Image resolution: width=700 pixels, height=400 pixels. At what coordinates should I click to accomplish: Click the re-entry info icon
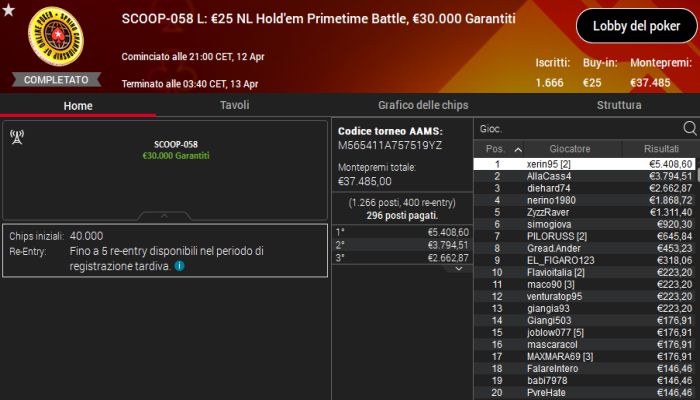click(179, 266)
